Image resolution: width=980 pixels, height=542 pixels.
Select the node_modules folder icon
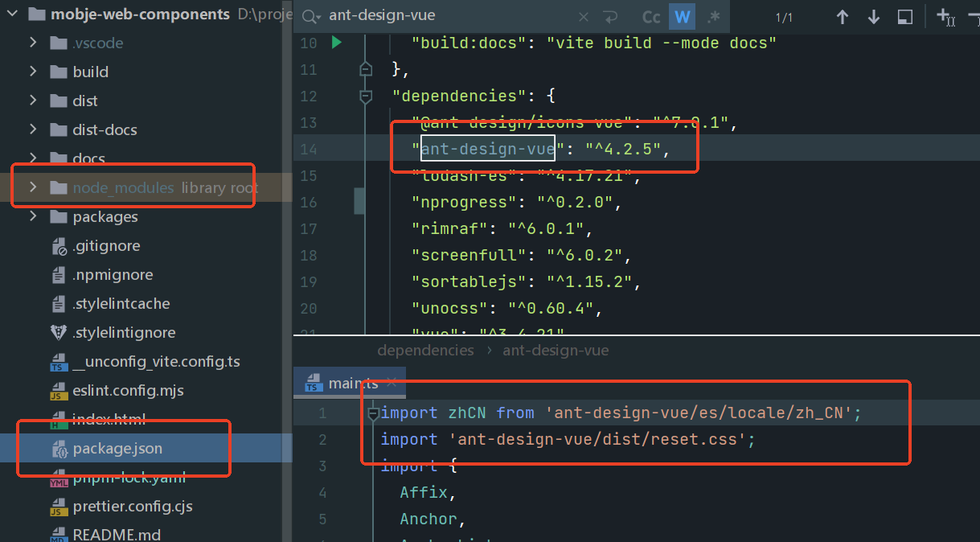tap(58, 187)
